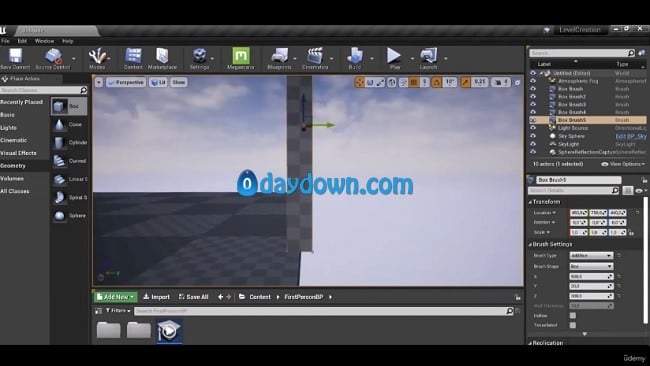
Task: Open the Brush Shape dropdown
Action: (x=591, y=266)
